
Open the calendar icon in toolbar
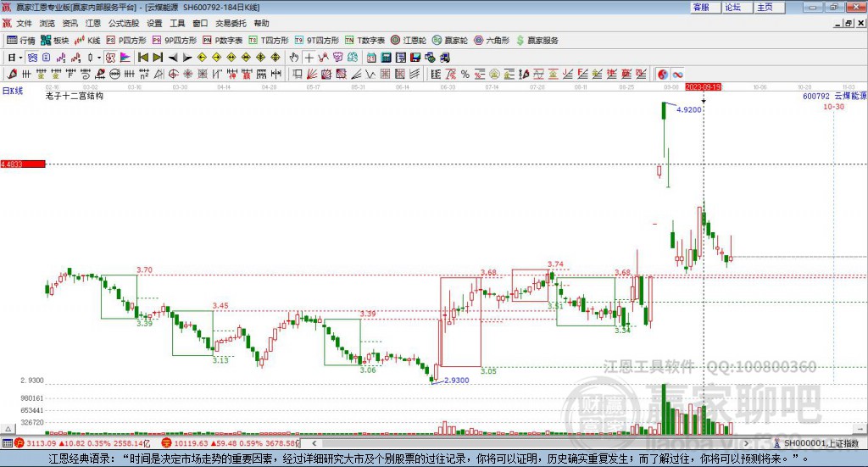(371, 58)
